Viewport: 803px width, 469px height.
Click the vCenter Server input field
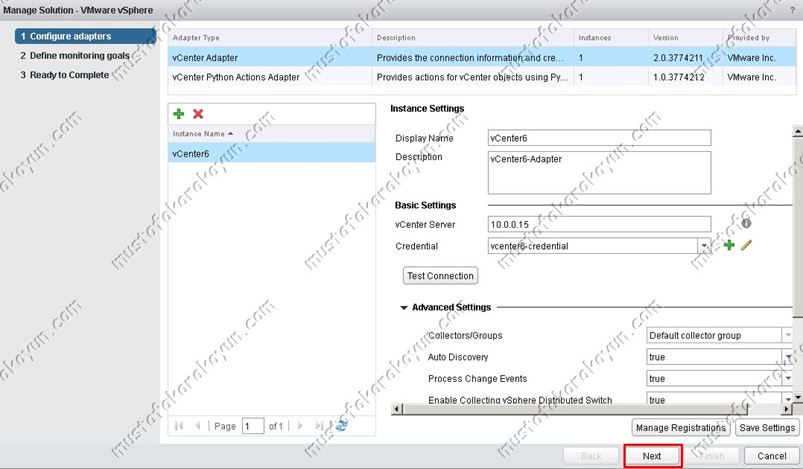[599, 224]
